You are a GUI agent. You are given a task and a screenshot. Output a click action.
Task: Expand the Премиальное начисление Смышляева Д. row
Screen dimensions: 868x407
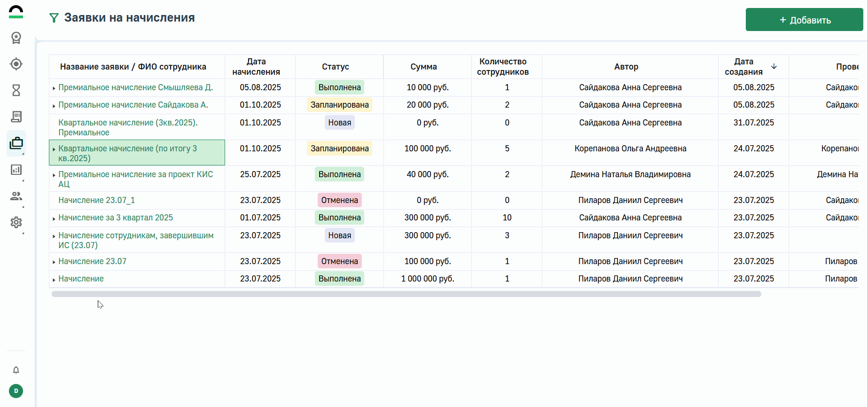54,88
